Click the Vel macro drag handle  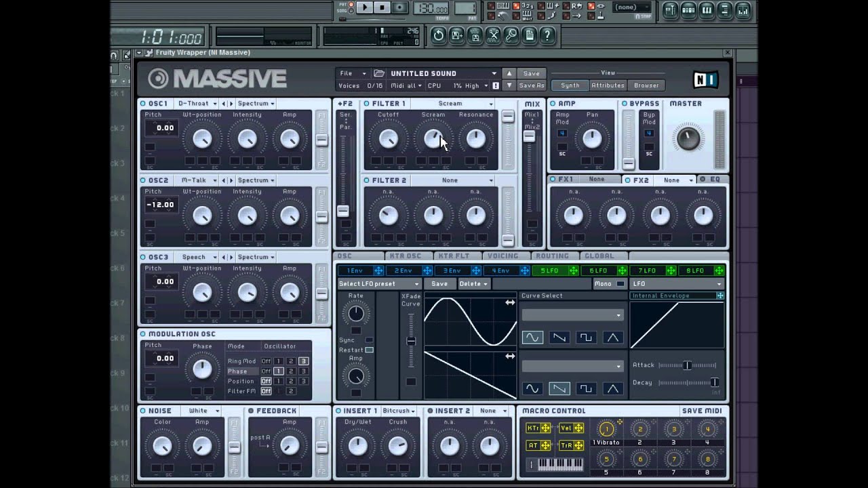pyautogui.click(x=578, y=428)
